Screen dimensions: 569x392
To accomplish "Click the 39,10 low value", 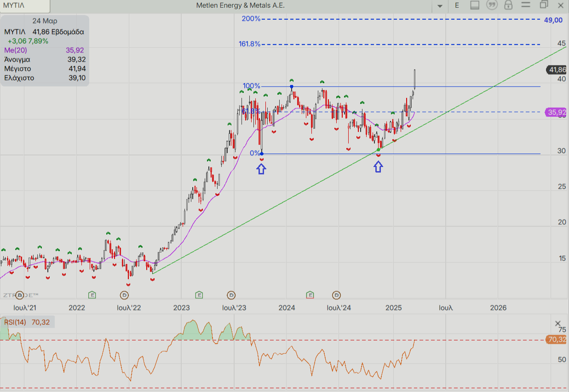I will (76, 78).
